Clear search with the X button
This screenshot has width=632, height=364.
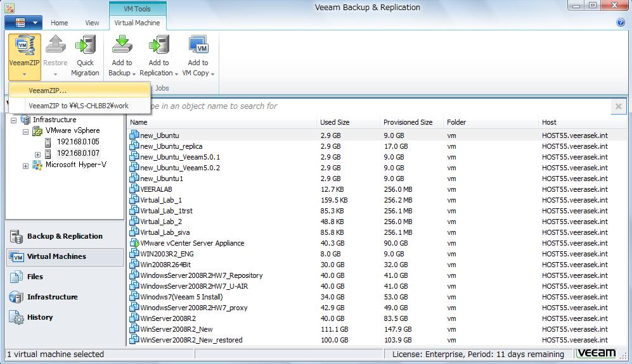(618, 106)
